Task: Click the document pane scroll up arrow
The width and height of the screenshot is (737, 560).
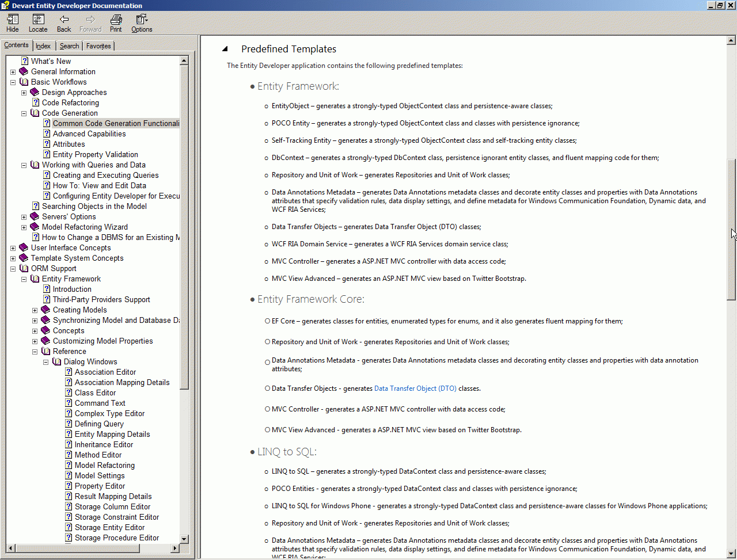Action: pyautogui.click(x=731, y=40)
